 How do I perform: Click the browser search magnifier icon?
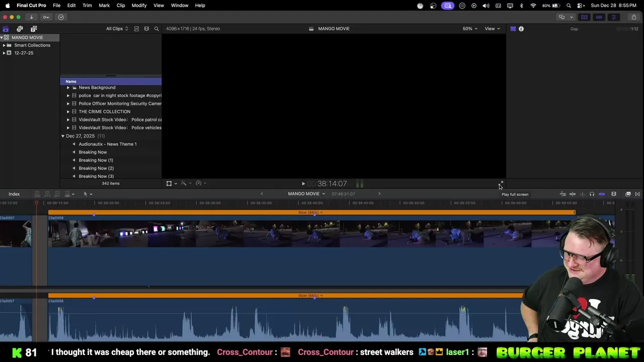(156, 29)
